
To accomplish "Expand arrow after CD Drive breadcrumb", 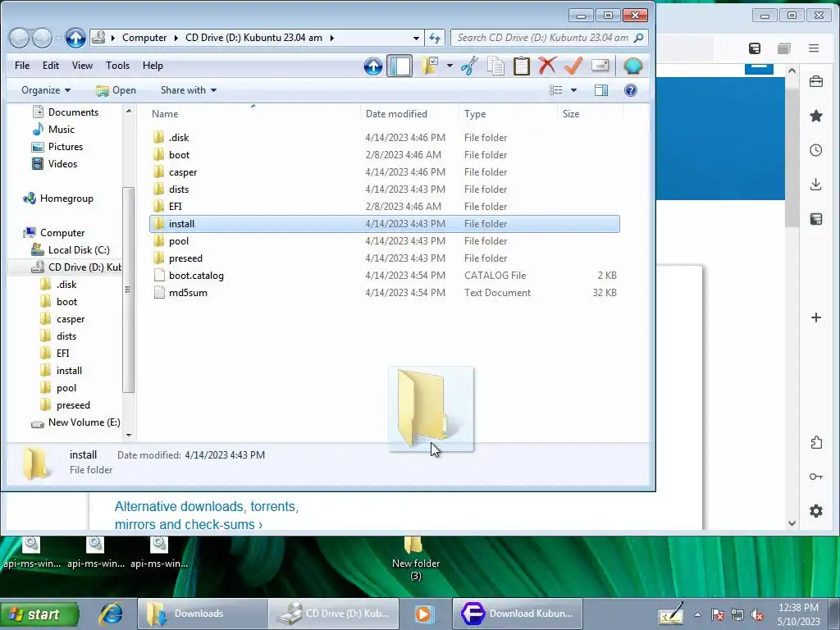I will pyautogui.click(x=332, y=38).
